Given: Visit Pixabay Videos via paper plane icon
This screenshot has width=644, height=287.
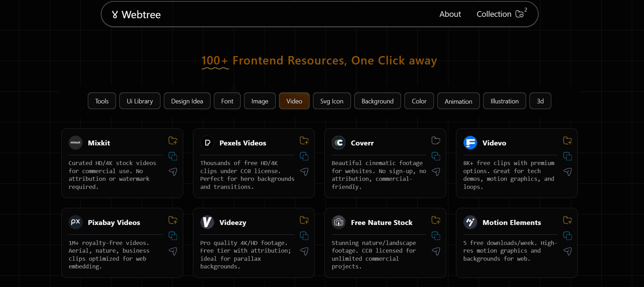Looking at the screenshot, I should coord(173,251).
